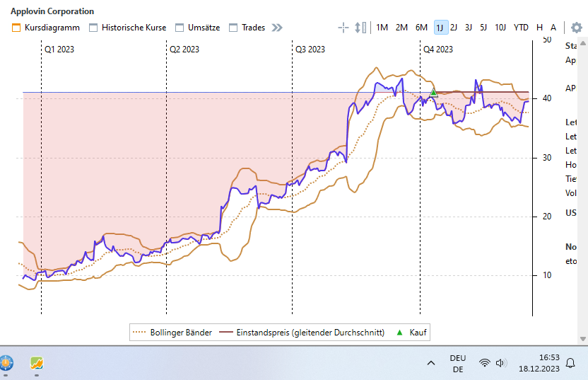
Task: Switch chart to 10J range
Action: click(x=500, y=28)
